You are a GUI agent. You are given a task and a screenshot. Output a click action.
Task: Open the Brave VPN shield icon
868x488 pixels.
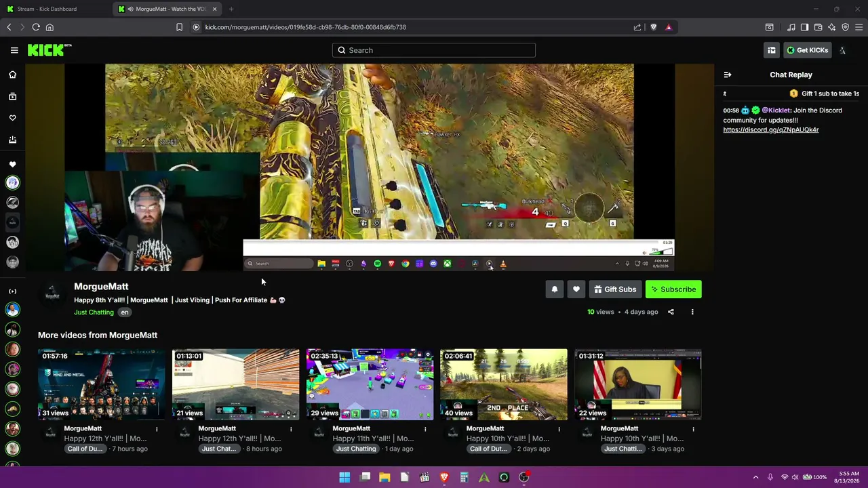[845, 27]
